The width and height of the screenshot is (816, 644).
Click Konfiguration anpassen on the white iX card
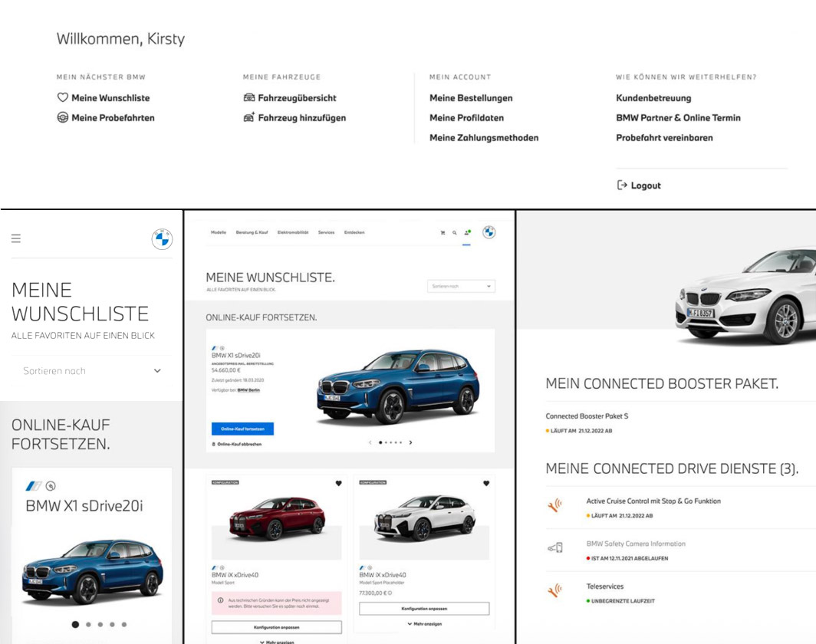click(x=424, y=609)
